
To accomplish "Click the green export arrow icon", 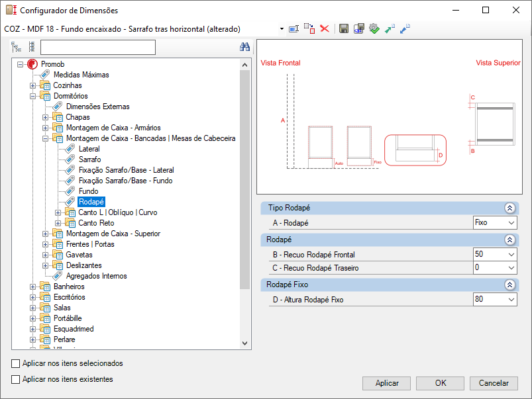I will pos(390,29).
